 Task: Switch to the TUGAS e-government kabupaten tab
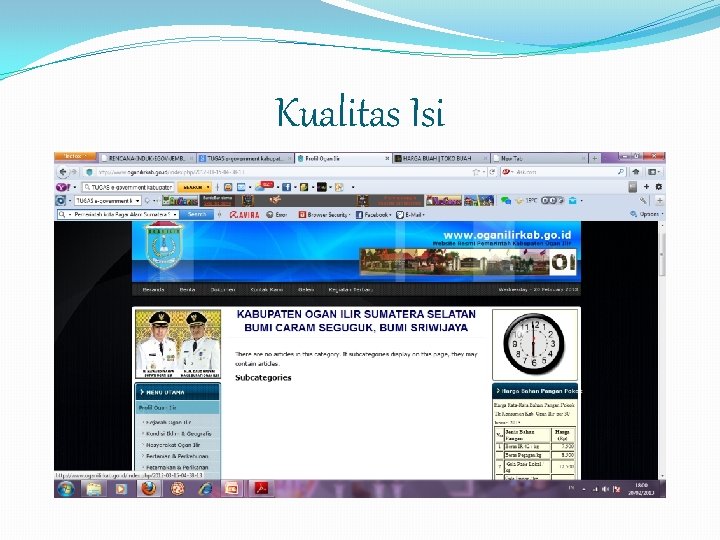pyautogui.click(x=245, y=158)
